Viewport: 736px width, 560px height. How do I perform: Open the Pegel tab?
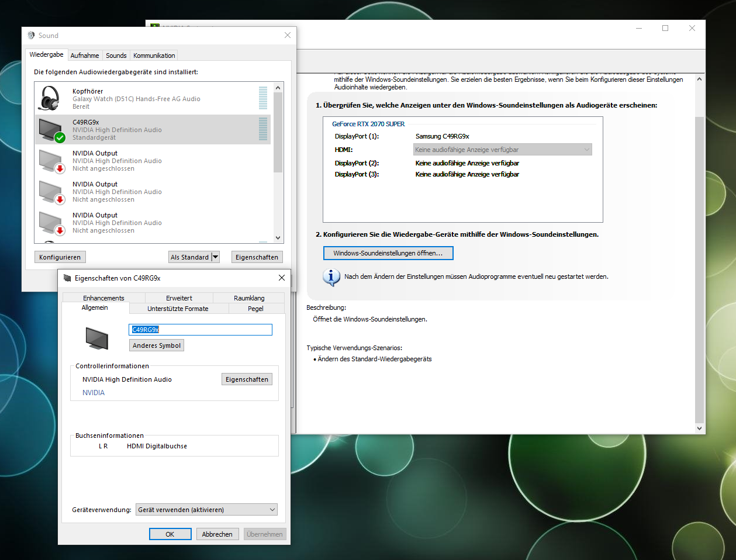click(x=255, y=309)
